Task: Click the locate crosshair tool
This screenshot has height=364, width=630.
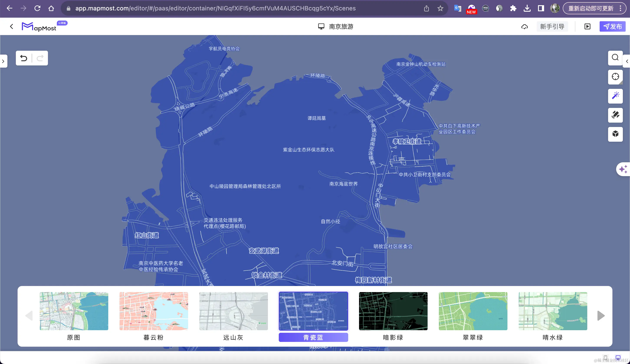Action: 615,77
